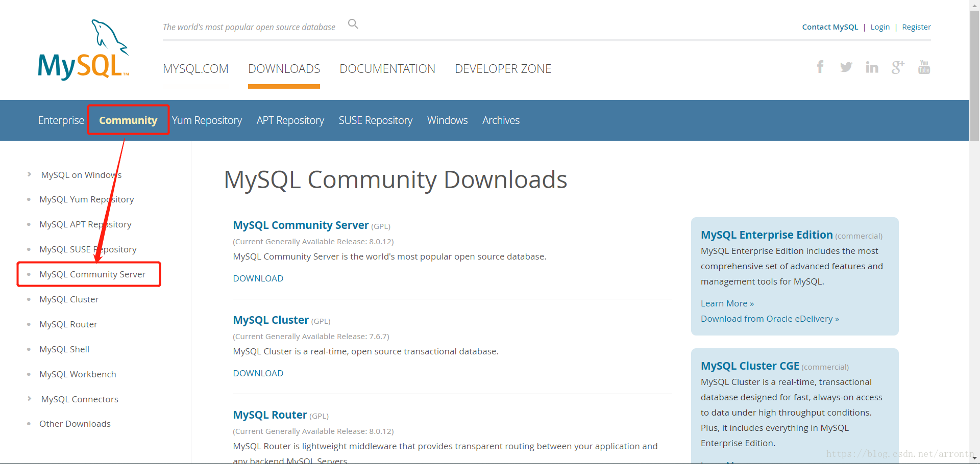Select DOWNLOADS top nav item

(x=284, y=69)
